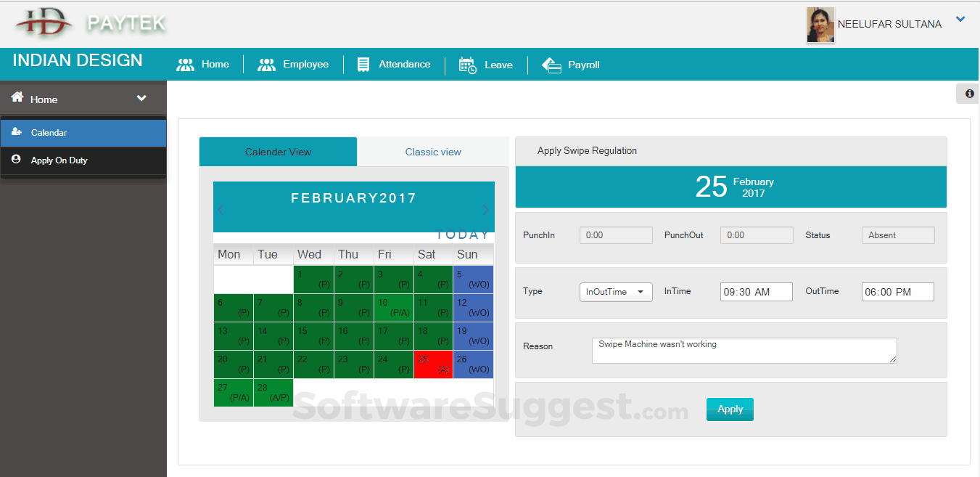The height and width of the screenshot is (477, 980).
Task: Open Payroll via its navbar icon
Action: pos(552,65)
